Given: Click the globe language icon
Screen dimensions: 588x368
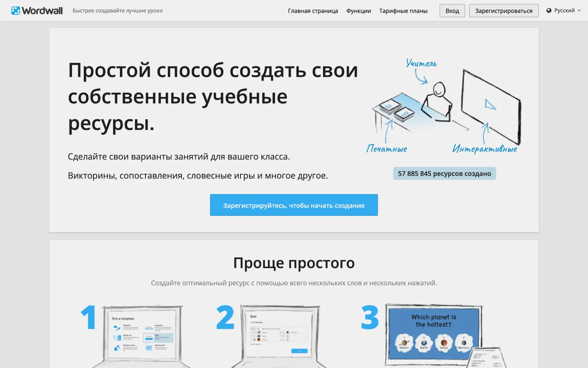Looking at the screenshot, I should tap(549, 11).
